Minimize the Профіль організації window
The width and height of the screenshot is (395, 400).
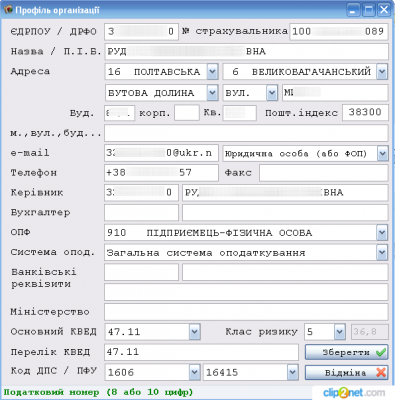354,10
